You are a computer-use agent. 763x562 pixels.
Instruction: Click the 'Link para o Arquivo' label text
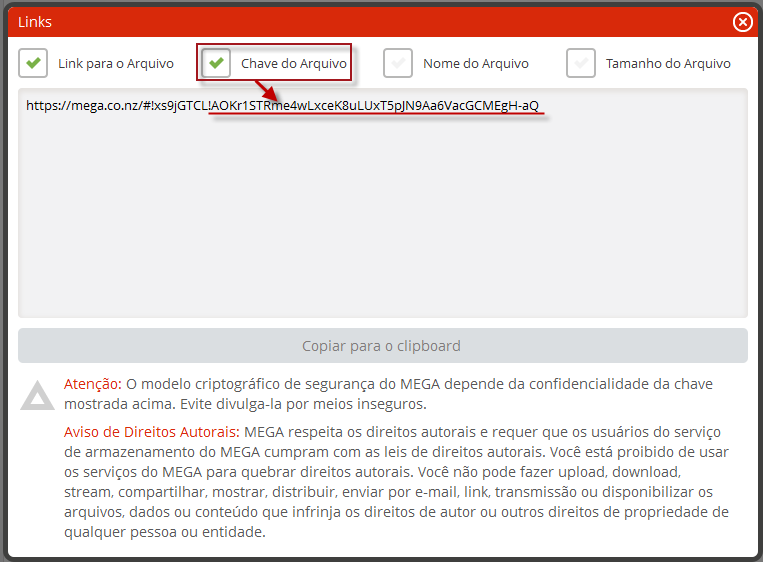click(115, 64)
